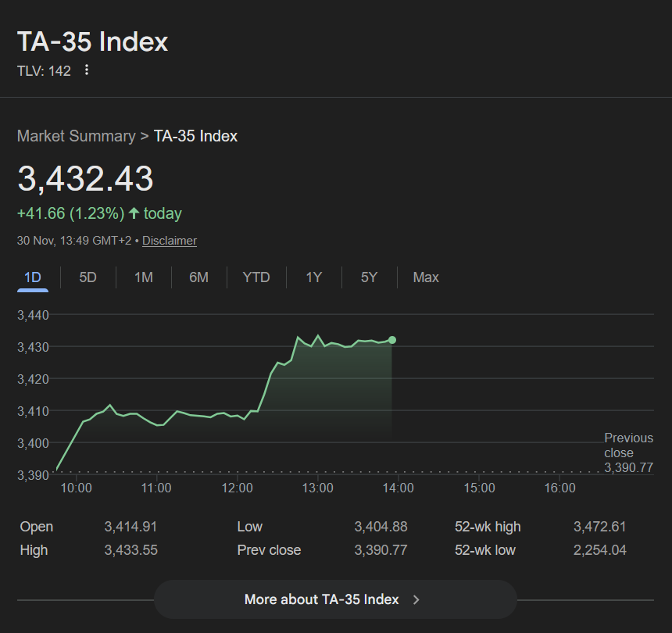Click the 15:00 time axis label
The height and width of the screenshot is (633, 672).
point(479,488)
